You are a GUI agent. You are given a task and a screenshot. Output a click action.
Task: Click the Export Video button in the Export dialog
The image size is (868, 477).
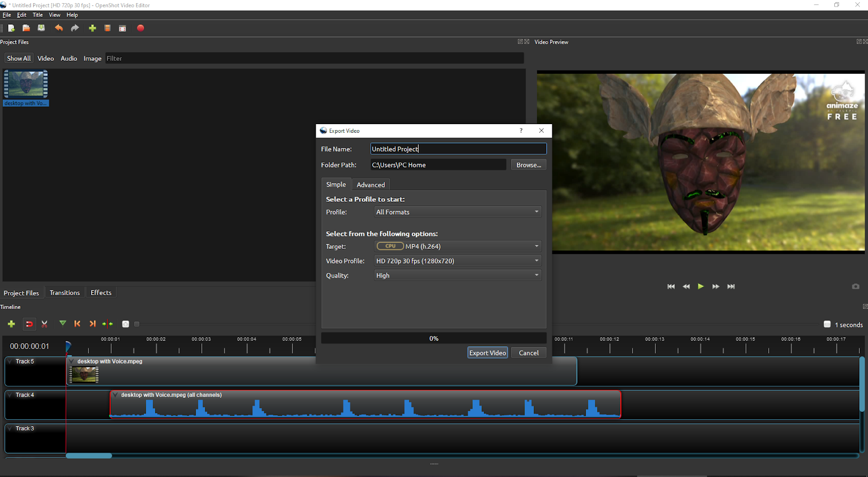pyautogui.click(x=487, y=353)
